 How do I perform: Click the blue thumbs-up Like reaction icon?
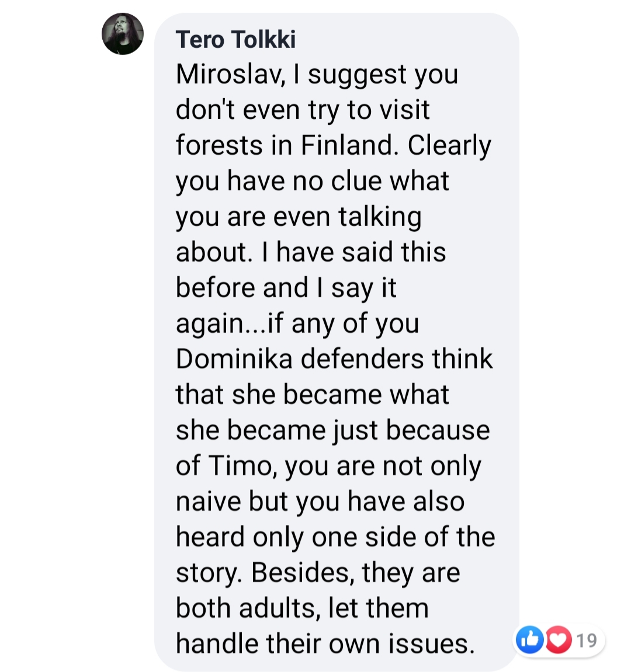tap(530, 640)
